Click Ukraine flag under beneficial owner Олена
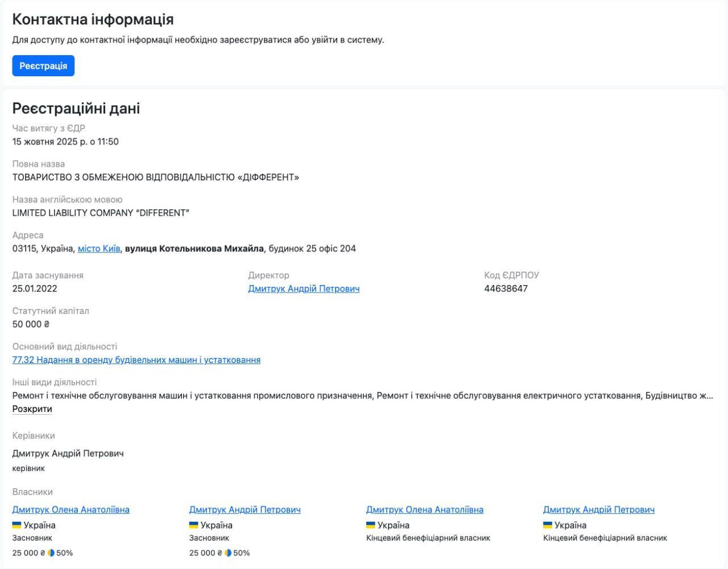The image size is (728, 569). point(371,525)
